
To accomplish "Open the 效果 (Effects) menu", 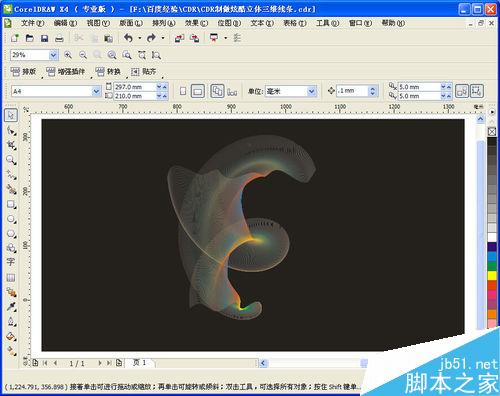I will point(196,23).
